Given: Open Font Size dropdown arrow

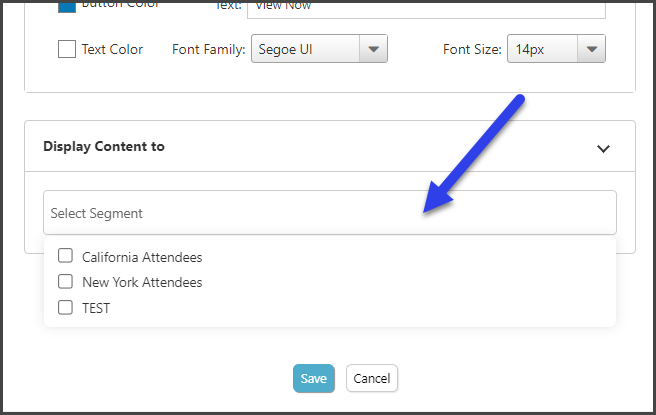Looking at the screenshot, I should [x=591, y=49].
